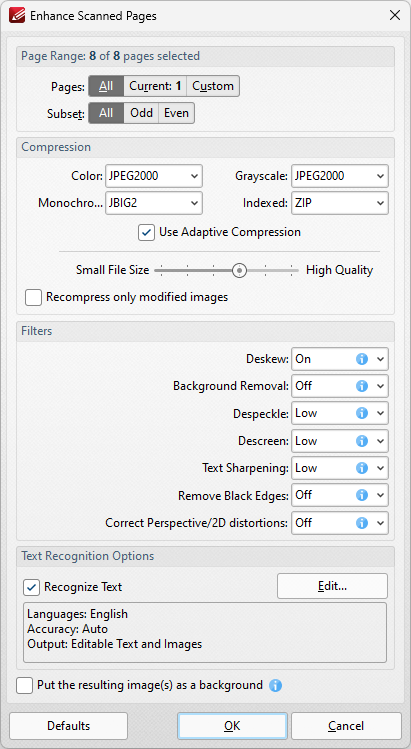
Task: Close the Enhance Scanned Pages dialog
Action: (x=395, y=15)
